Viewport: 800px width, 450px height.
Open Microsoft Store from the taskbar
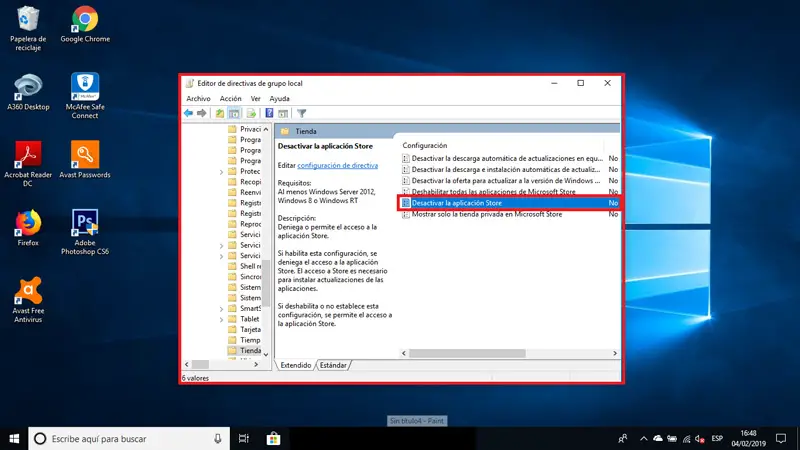point(272,438)
